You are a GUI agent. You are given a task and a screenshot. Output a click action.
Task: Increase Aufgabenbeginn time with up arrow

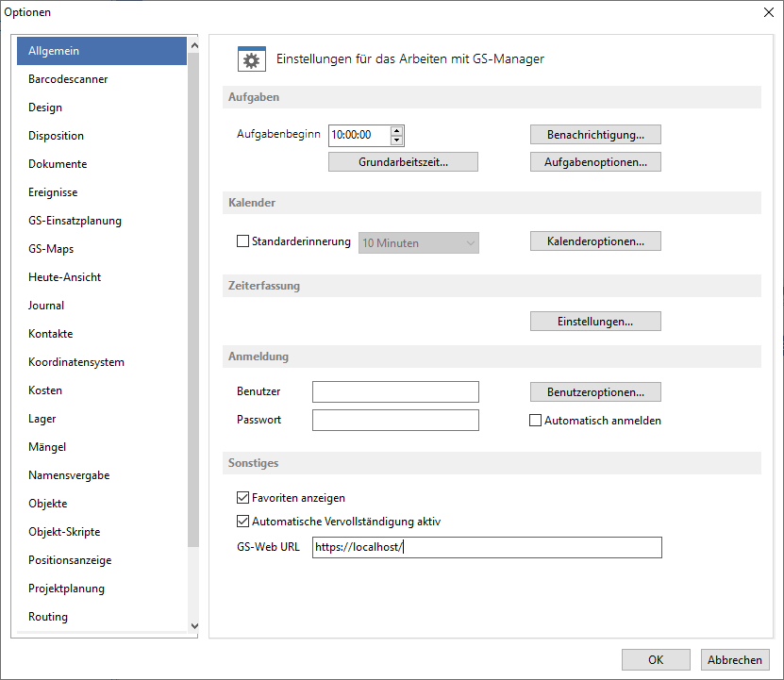tap(396, 131)
